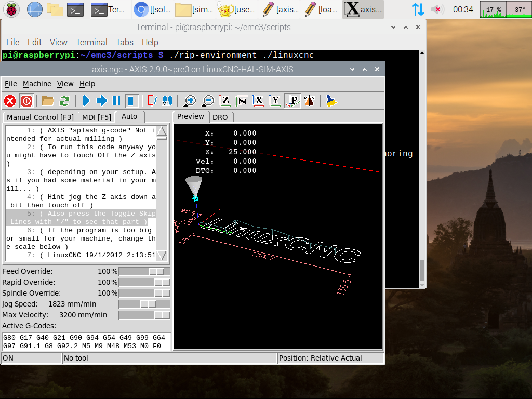Click the Active G-Codes display box
The image size is (532, 399).
(x=86, y=342)
